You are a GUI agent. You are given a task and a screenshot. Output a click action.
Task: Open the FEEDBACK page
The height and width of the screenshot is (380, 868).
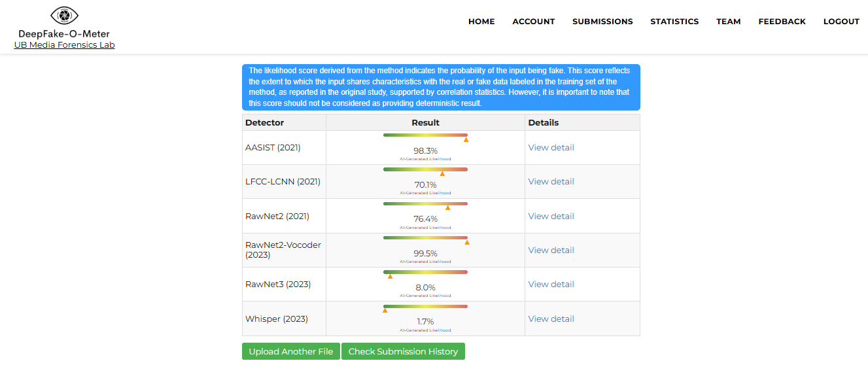(x=782, y=22)
